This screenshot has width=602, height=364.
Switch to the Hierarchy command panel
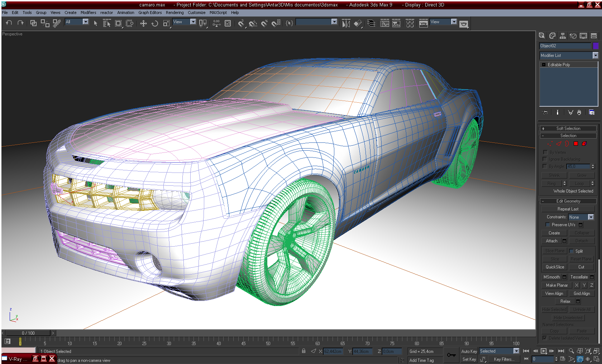tap(563, 36)
